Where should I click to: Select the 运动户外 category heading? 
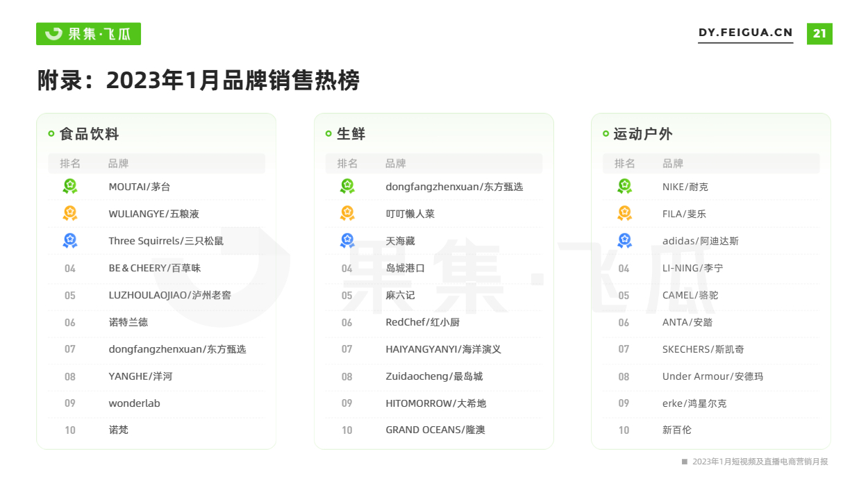[643, 134]
